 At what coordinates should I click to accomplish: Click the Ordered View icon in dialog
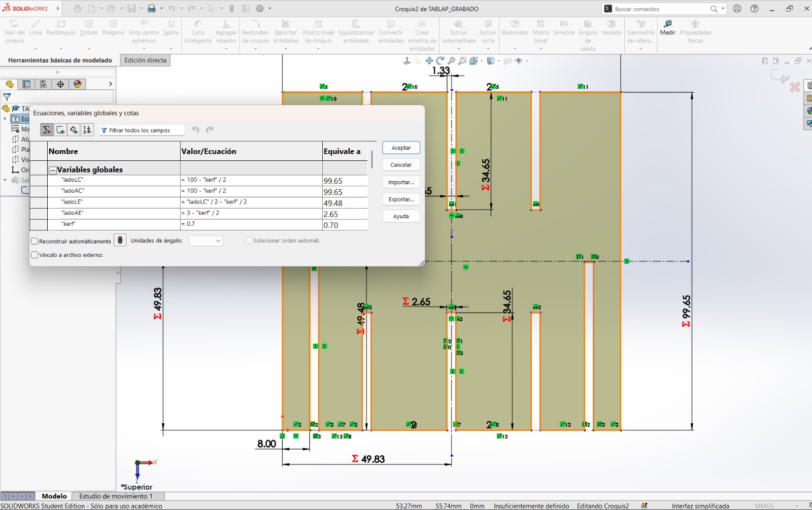click(87, 130)
